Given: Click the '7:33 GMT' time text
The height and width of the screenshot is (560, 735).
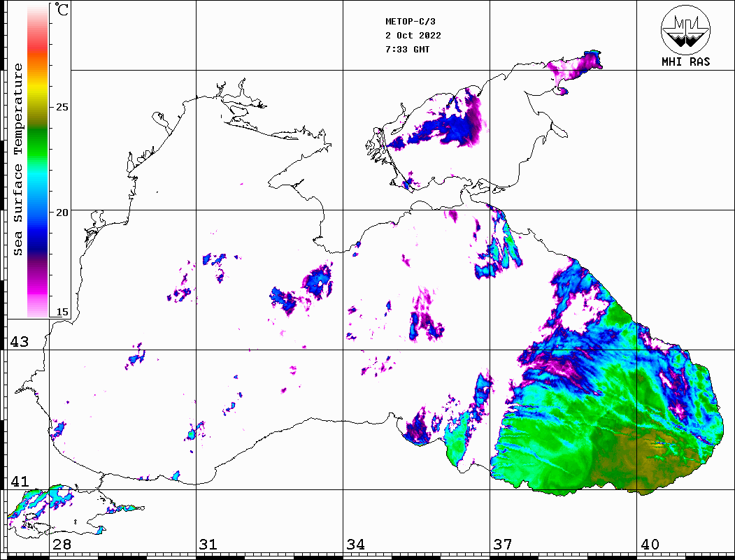Looking at the screenshot, I should click(407, 49).
